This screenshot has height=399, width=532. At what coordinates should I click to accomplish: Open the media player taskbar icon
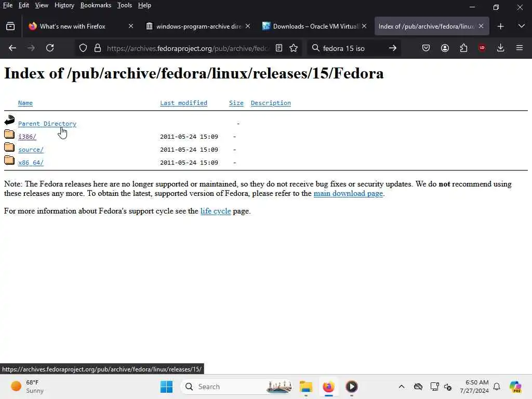coord(352,387)
